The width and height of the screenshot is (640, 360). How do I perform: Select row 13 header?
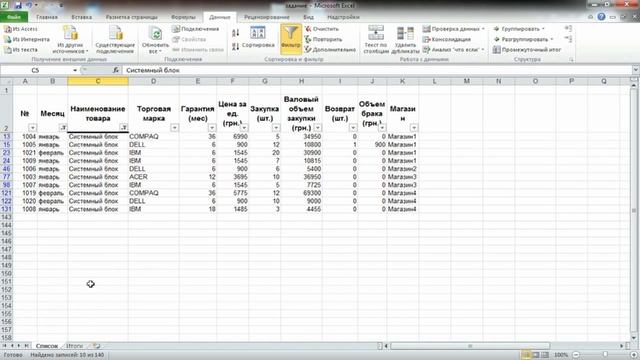click(7, 136)
